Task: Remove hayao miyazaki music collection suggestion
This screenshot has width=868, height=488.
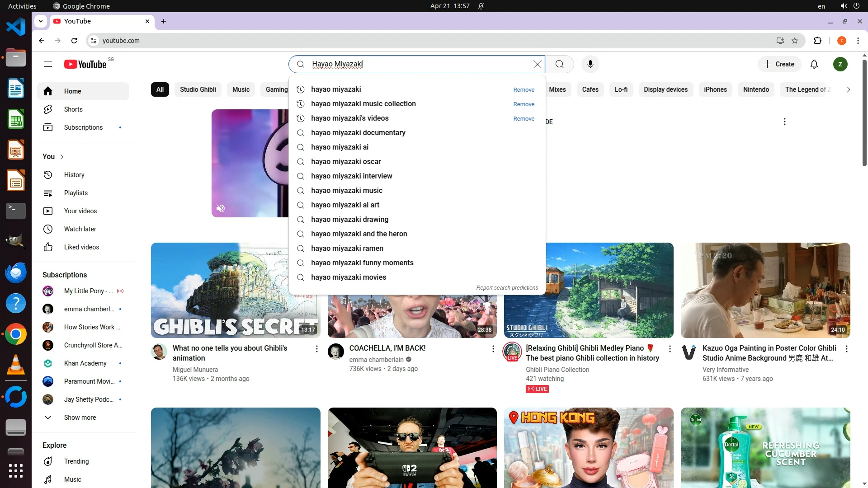Action: pos(524,104)
